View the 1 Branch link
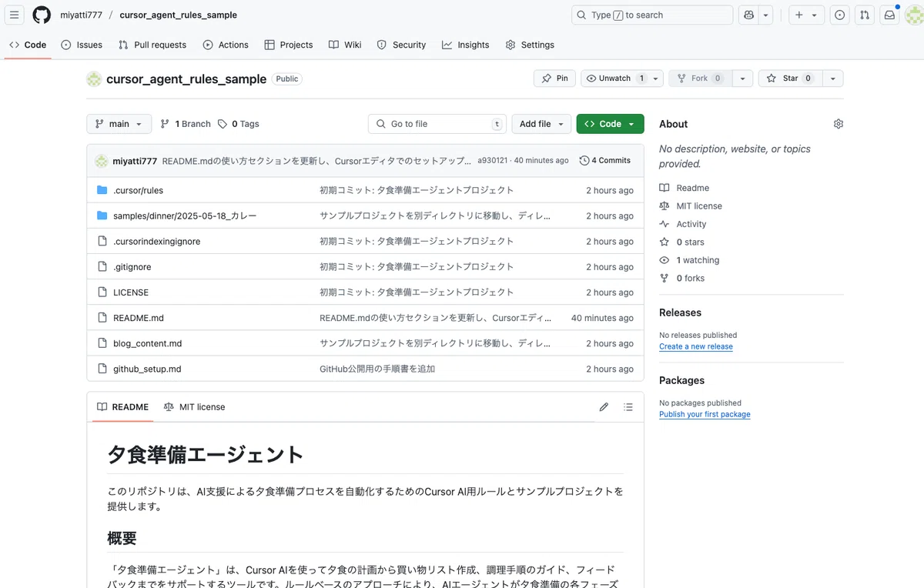The height and width of the screenshot is (588, 924). [x=186, y=124]
